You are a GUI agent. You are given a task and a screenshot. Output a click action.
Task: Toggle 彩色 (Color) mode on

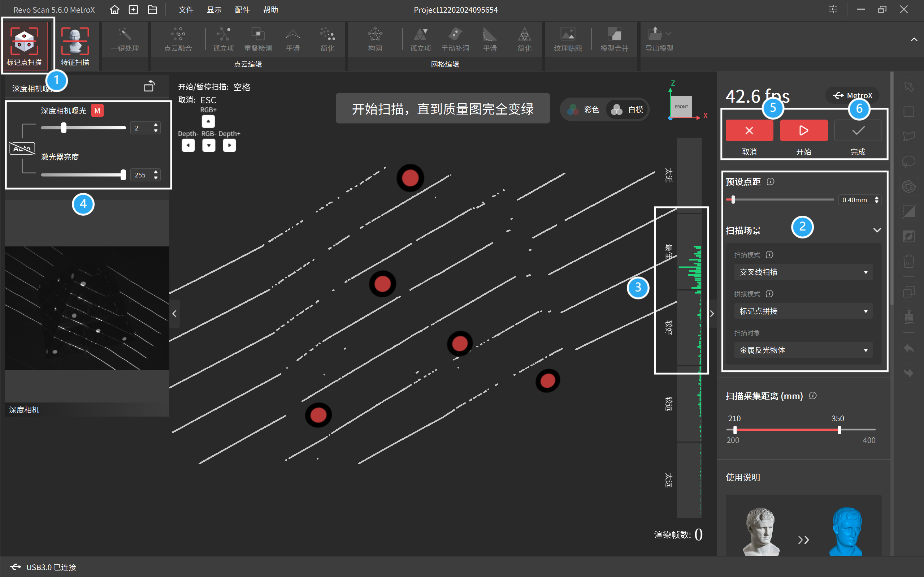(x=584, y=110)
